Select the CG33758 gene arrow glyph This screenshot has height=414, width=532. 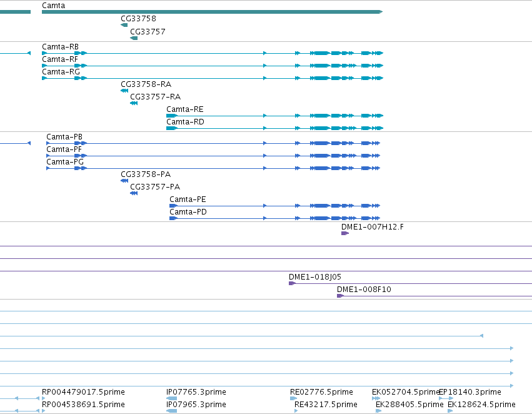pos(124,25)
